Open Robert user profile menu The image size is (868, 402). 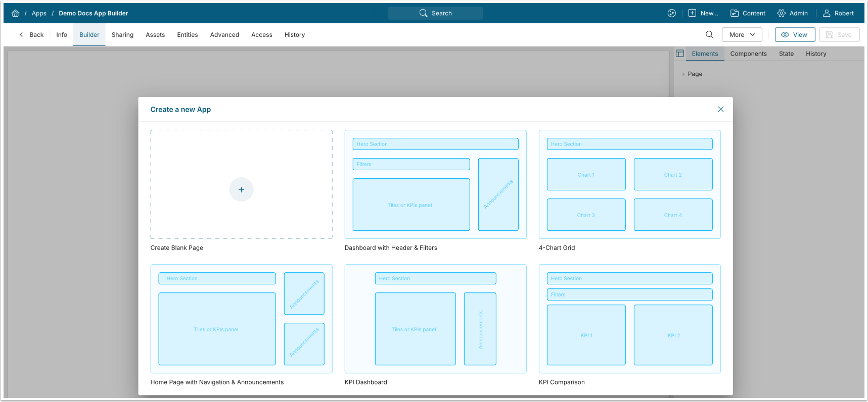838,13
